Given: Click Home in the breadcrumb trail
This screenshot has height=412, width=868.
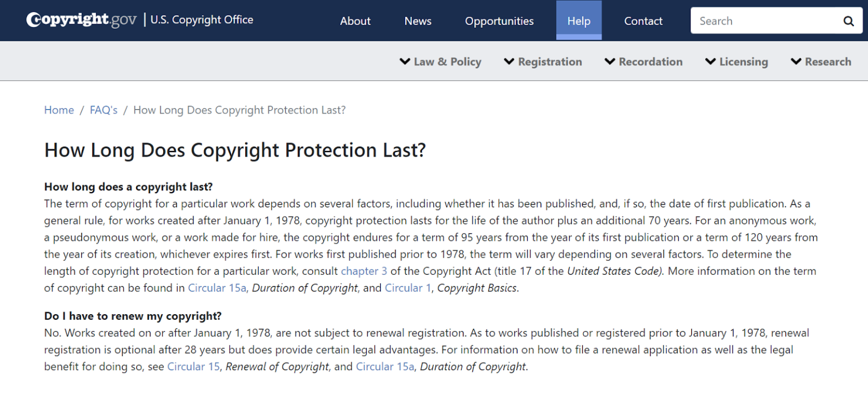Looking at the screenshot, I should [x=59, y=110].
